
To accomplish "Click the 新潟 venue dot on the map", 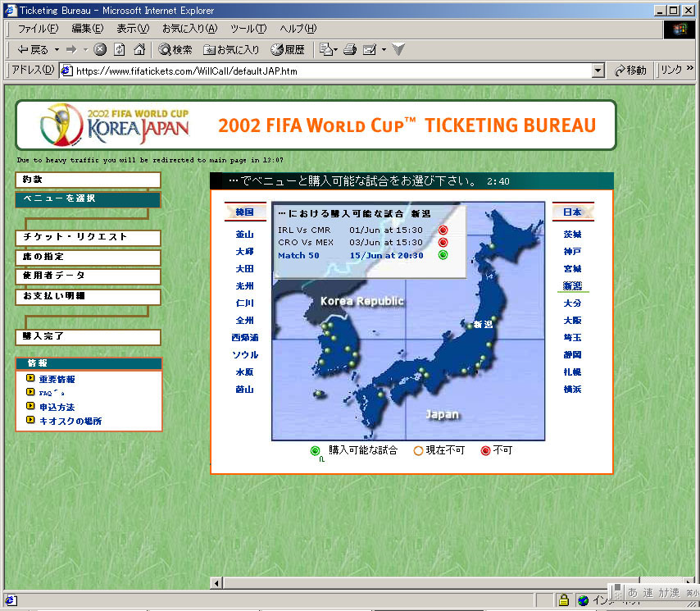I will [470, 326].
